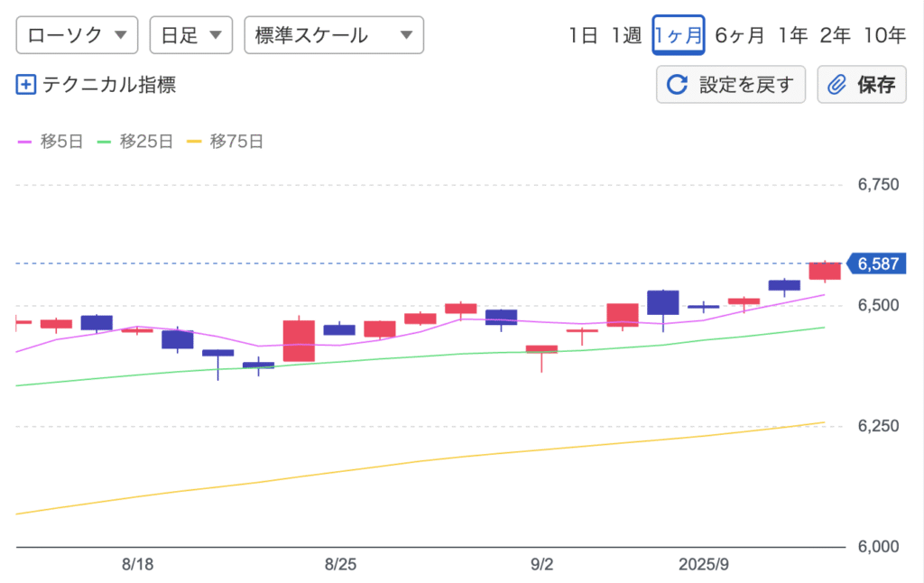
Task: Open the 日足 interval dropdown
Action: (x=190, y=35)
